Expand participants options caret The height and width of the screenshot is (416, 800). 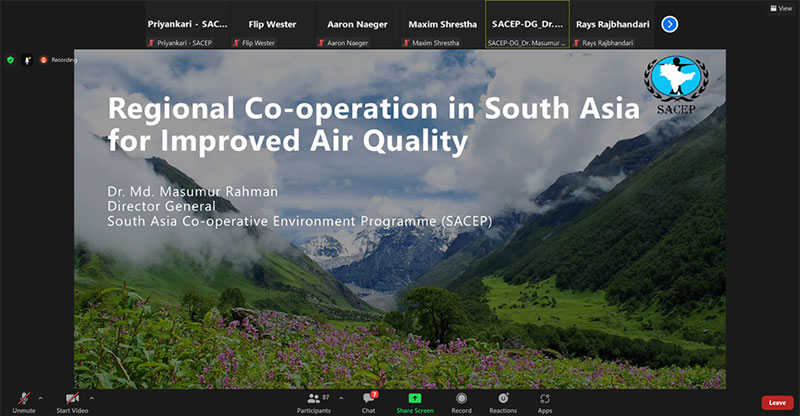(341, 398)
